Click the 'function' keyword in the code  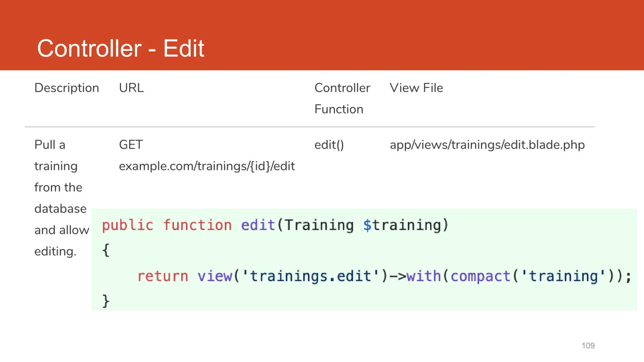point(197,225)
